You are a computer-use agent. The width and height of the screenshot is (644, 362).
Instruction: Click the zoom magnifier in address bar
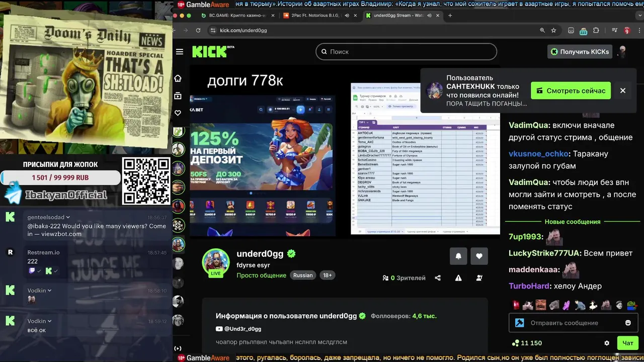pos(542,30)
